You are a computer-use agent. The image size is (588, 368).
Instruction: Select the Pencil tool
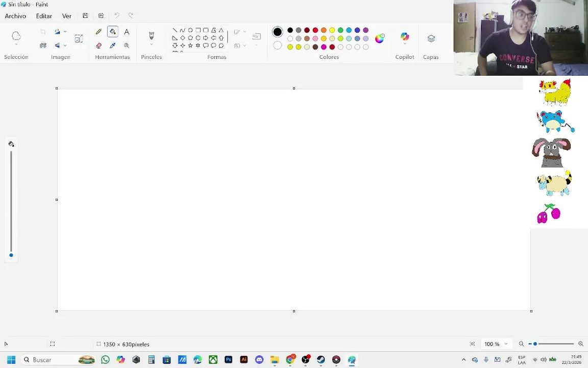pyautogui.click(x=99, y=32)
